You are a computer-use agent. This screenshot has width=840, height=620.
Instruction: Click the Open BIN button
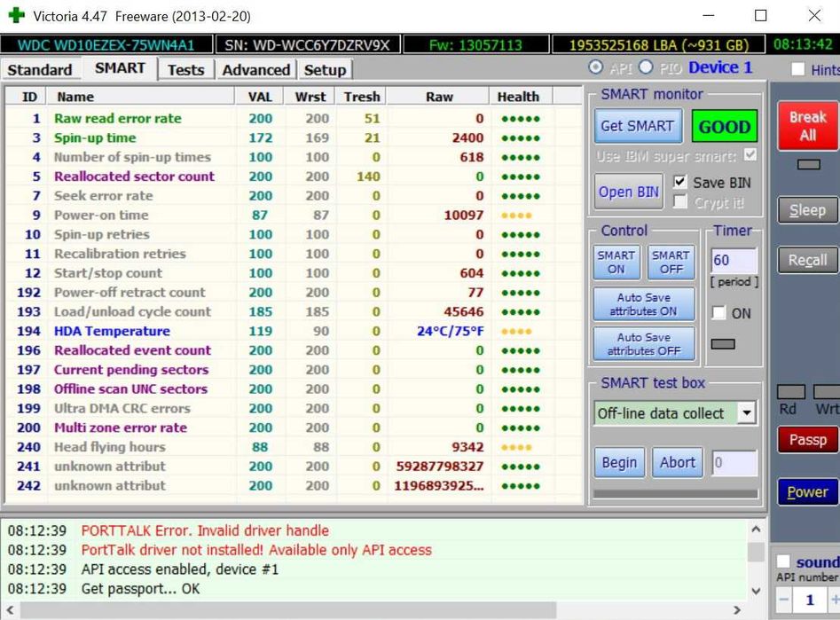click(x=628, y=192)
